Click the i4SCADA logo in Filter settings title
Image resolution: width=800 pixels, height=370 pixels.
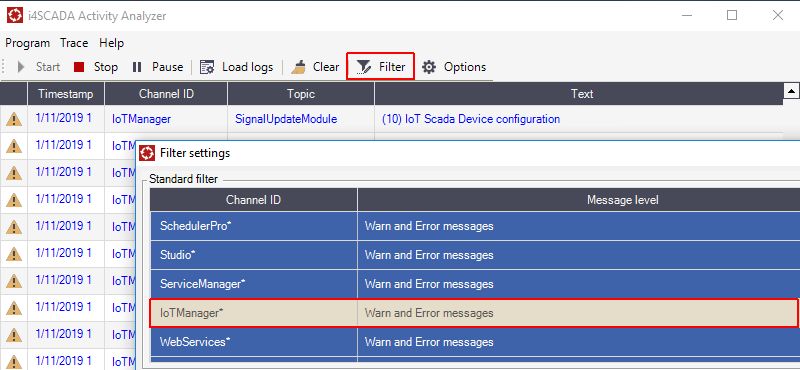click(x=147, y=153)
